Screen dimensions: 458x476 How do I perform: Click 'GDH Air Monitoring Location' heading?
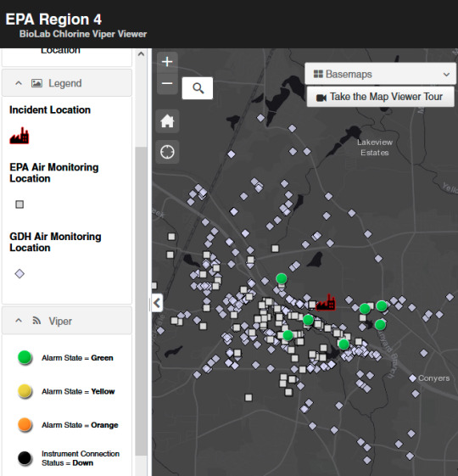[55, 242]
